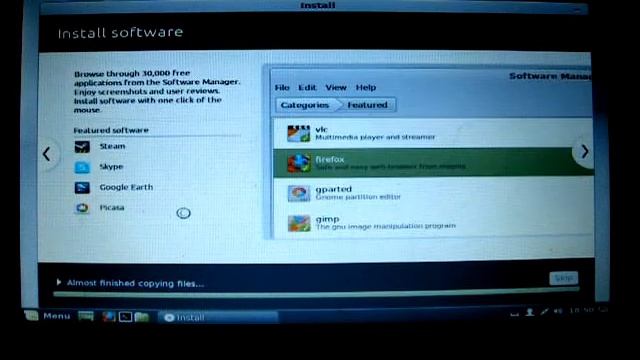Click the panel clock
This screenshot has width=640, height=360.
click(x=582, y=311)
